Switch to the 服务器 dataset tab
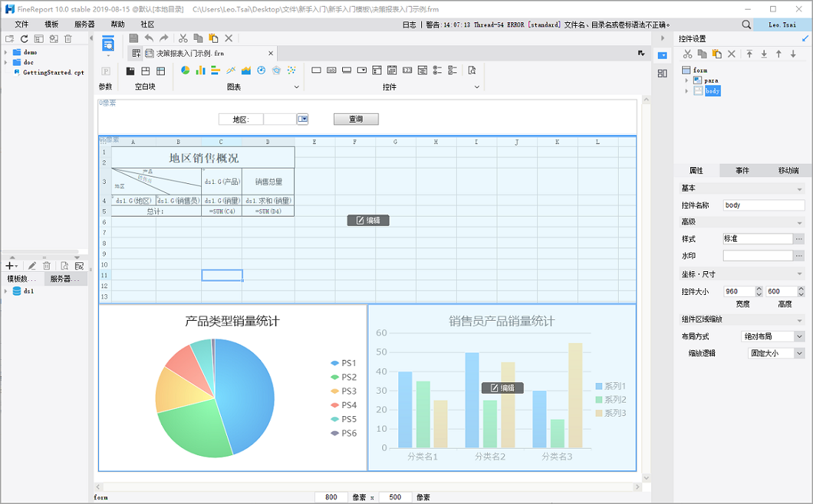 [x=65, y=279]
